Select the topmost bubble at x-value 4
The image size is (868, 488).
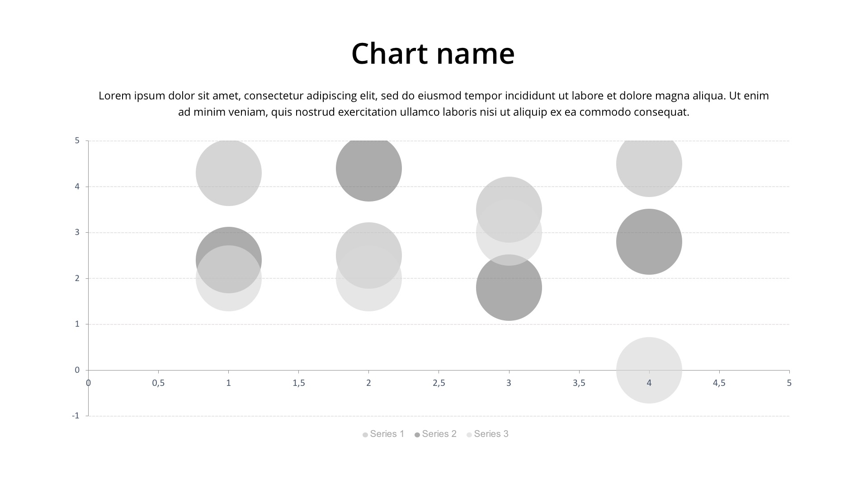tap(649, 164)
